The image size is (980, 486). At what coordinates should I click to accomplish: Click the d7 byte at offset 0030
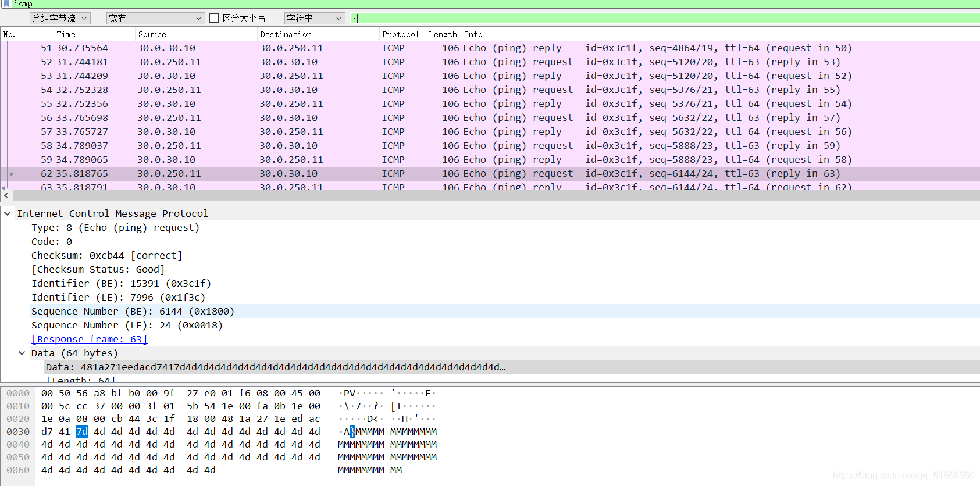pyautogui.click(x=47, y=431)
